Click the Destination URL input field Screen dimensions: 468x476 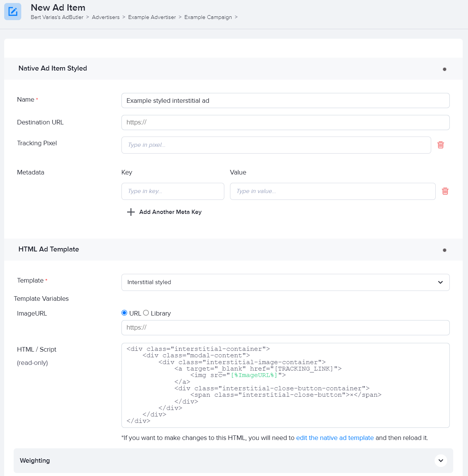point(285,122)
